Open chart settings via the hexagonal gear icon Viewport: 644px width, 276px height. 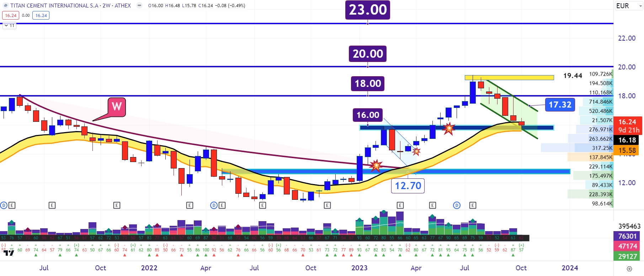pyautogui.click(x=629, y=269)
